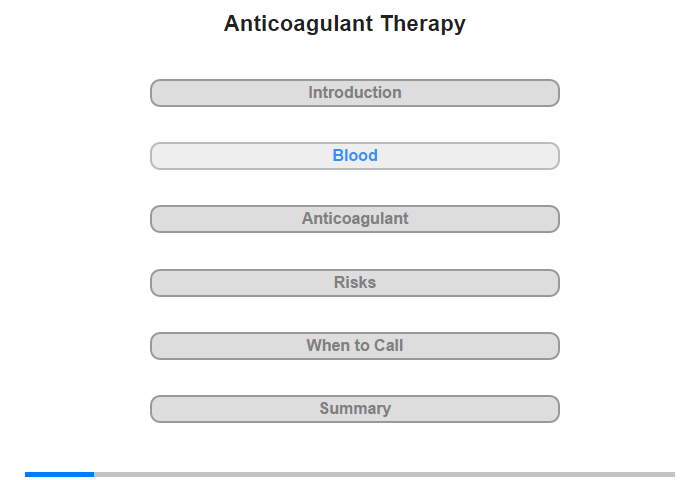Click the When to Call label text
This screenshot has width=700, height=480.
click(x=355, y=345)
